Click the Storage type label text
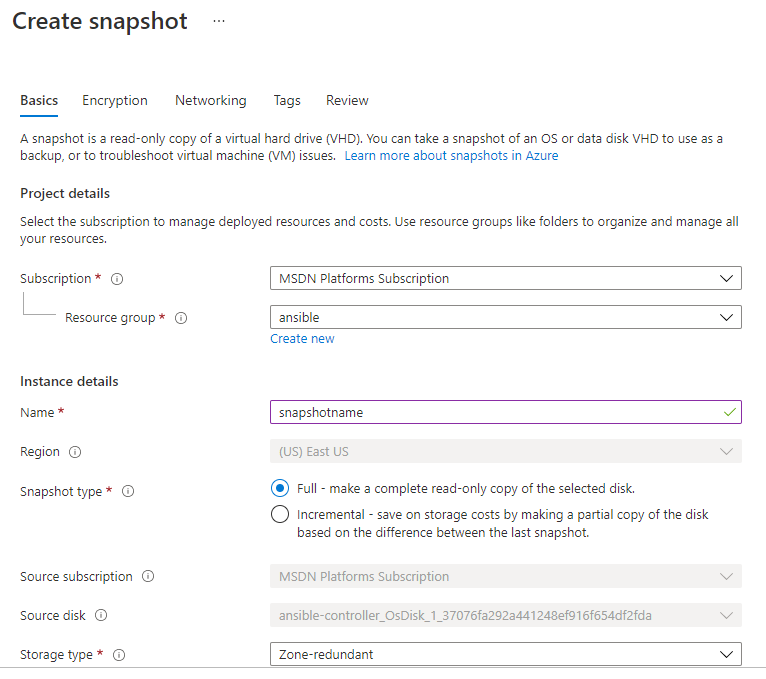Screen dimensions: 766x679 point(56,655)
